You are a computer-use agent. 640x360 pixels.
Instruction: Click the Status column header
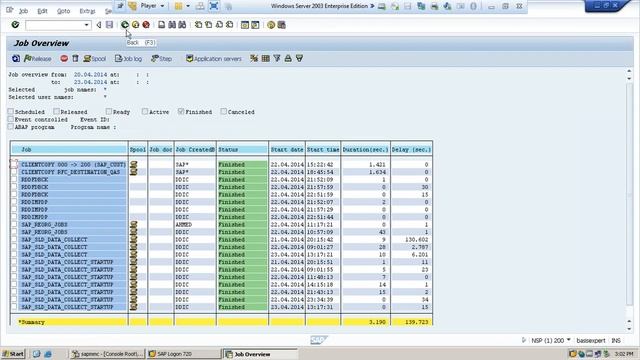pos(242,149)
